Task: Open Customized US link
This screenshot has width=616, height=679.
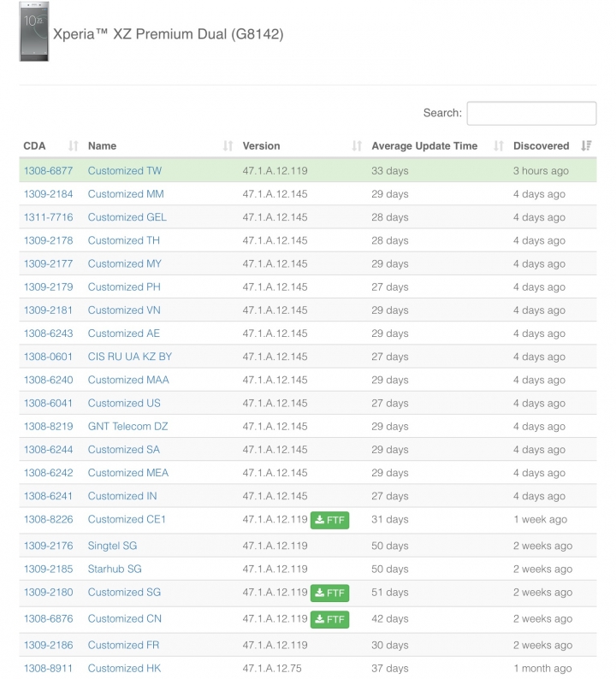Action: [124, 403]
